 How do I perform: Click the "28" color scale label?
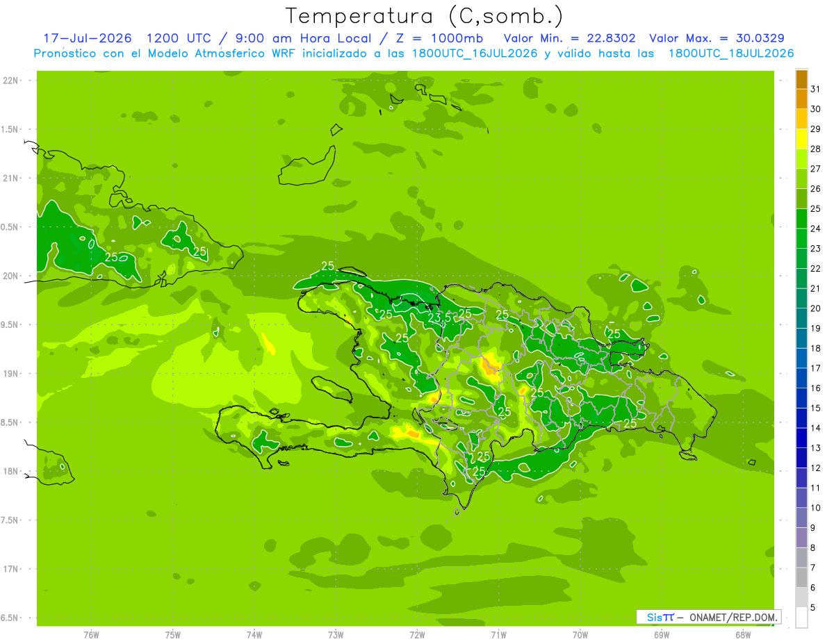click(x=816, y=148)
